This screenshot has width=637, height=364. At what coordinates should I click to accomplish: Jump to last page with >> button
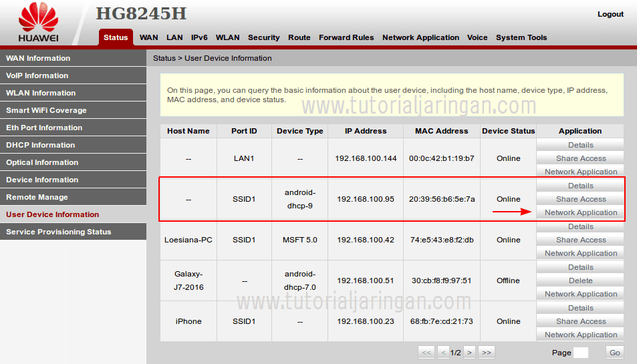point(487,352)
